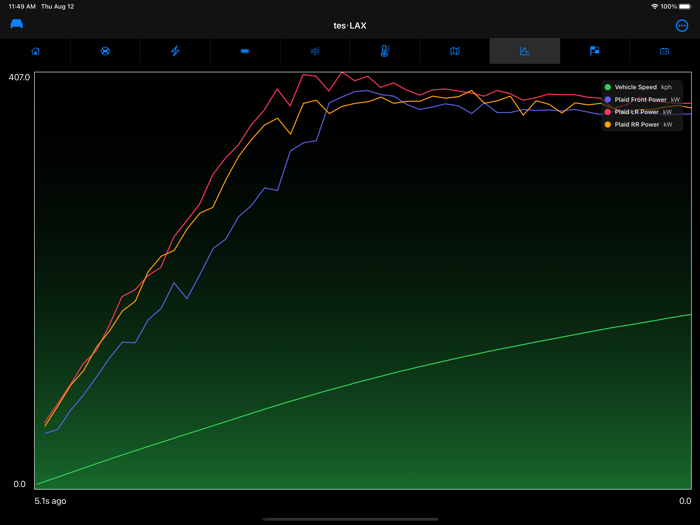Switch to the lightning bolt power tab
Screen dimensions: 700x525
tap(175, 51)
